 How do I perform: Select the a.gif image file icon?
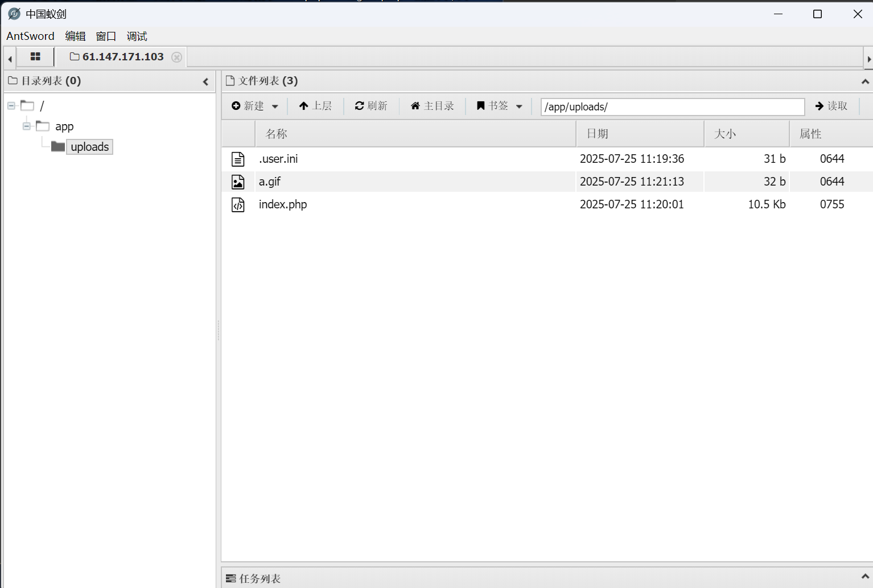click(238, 181)
